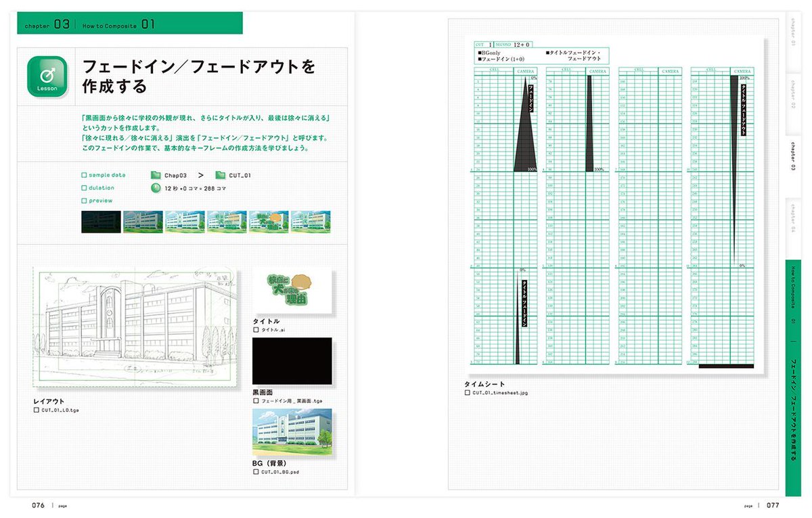Click the green clock icon beside 12秒
812x518 pixels.
coord(155,188)
